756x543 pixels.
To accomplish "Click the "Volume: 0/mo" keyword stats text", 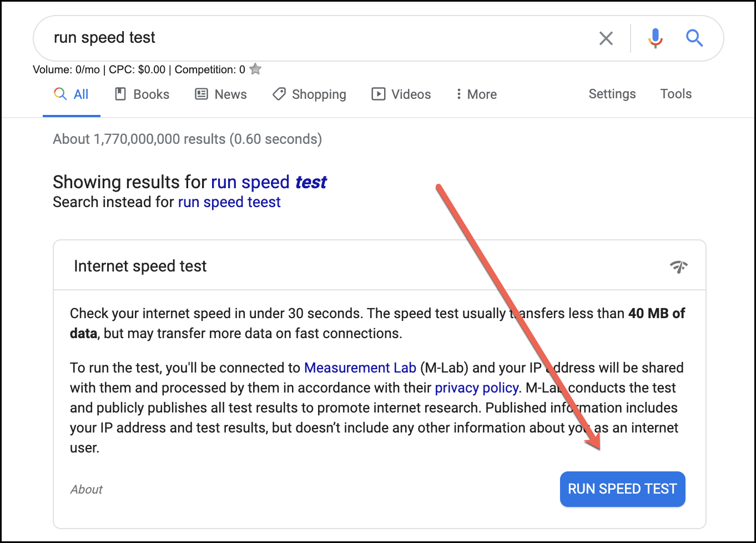I will pos(67,69).
